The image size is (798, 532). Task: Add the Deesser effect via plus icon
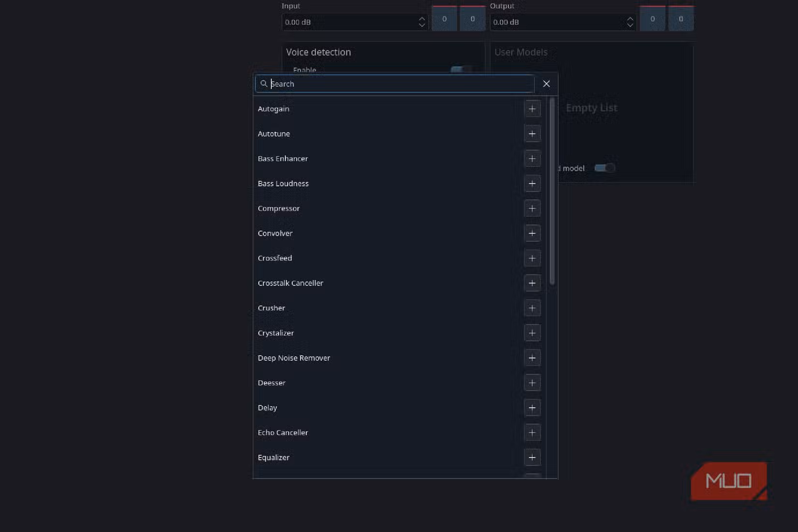tap(532, 383)
